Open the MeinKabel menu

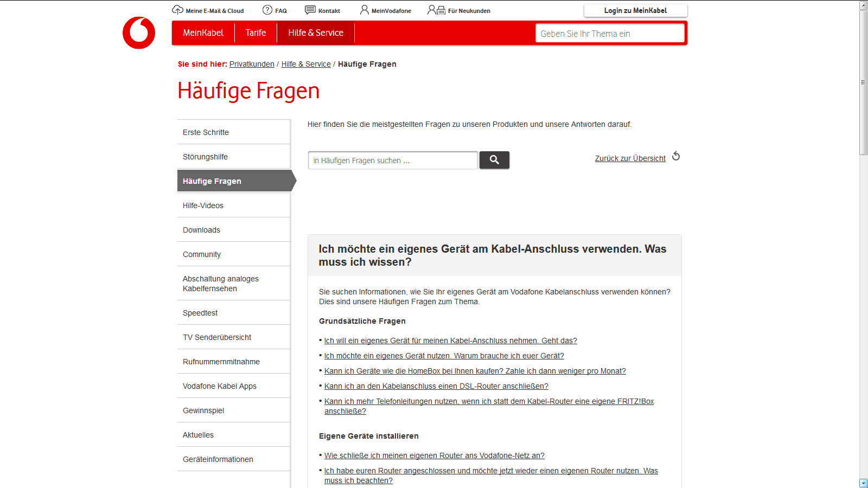(x=203, y=33)
